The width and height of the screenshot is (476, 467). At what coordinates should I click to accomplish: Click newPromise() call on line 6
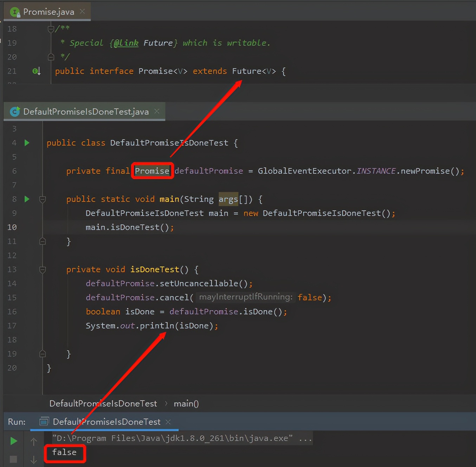430,171
